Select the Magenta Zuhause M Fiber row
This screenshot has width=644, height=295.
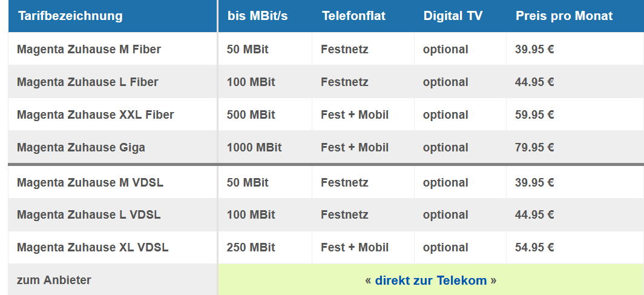(x=89, y=49)
